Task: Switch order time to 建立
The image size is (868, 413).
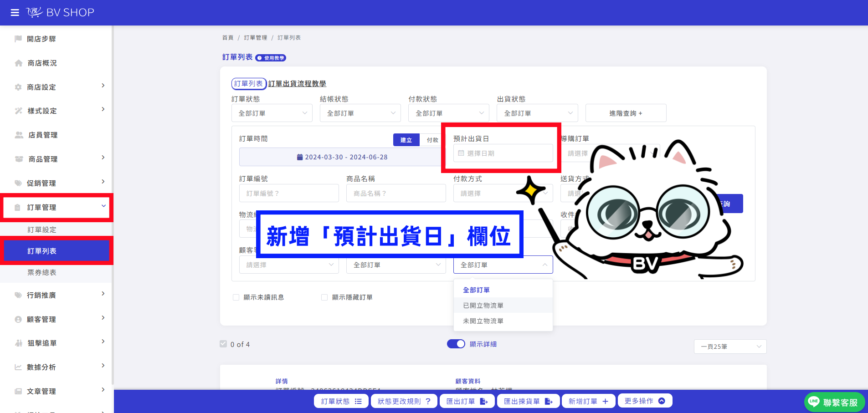Action: [406, 140]
